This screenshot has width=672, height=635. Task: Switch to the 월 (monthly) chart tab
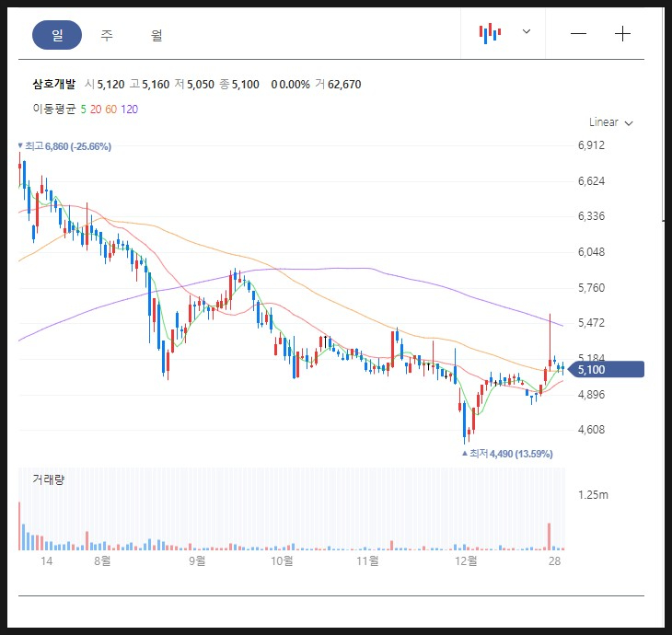coord(156,35)
